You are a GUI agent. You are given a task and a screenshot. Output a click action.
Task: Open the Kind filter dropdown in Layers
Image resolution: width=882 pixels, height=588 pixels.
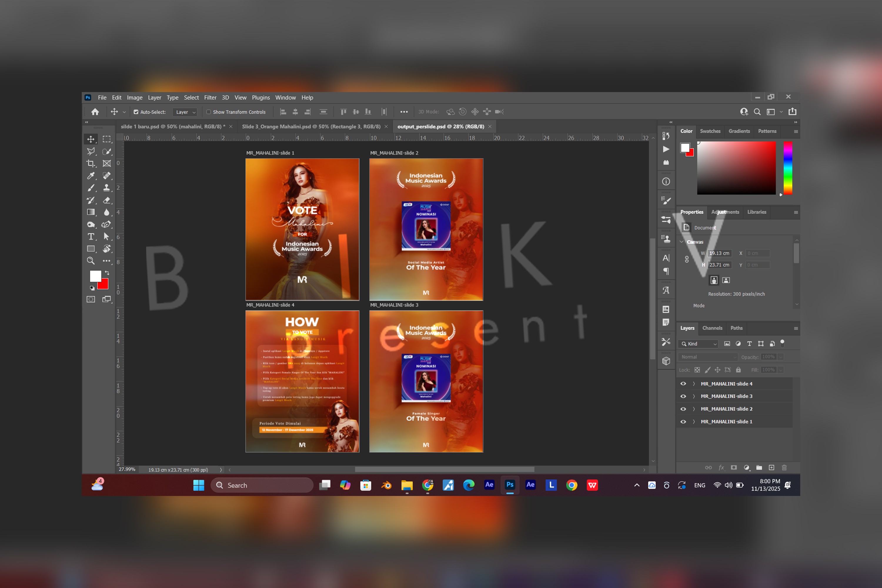coord(698,344)
